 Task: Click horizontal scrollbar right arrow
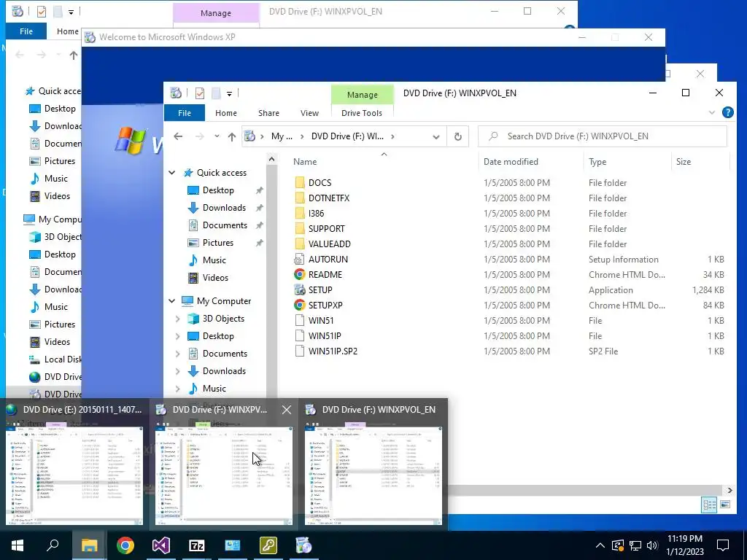[x=729, y=490]
